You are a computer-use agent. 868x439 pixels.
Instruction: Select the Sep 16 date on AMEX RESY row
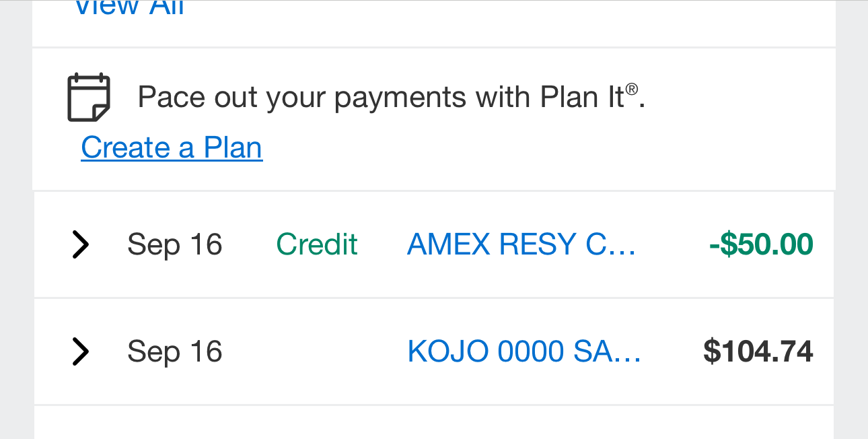175,244
